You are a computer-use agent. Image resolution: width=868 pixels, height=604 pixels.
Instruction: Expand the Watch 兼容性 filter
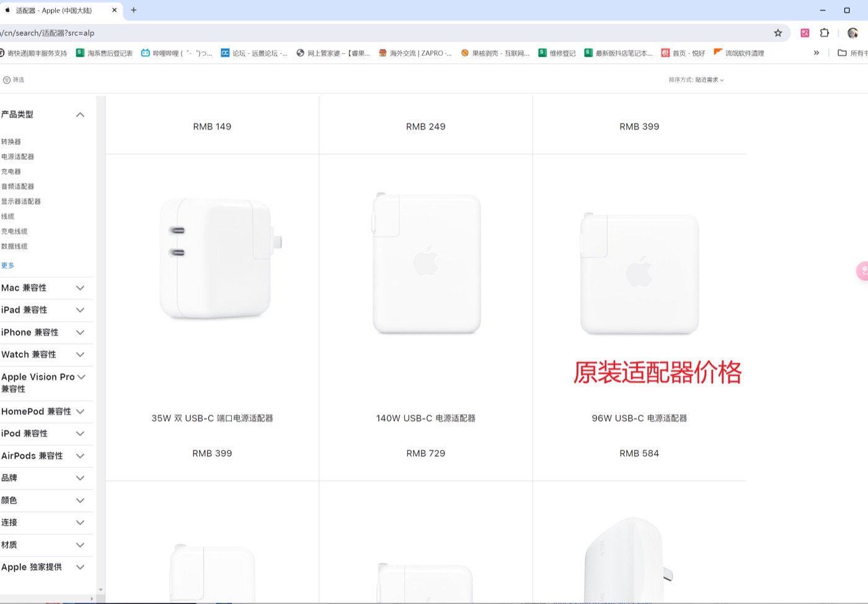pos(80,355)
